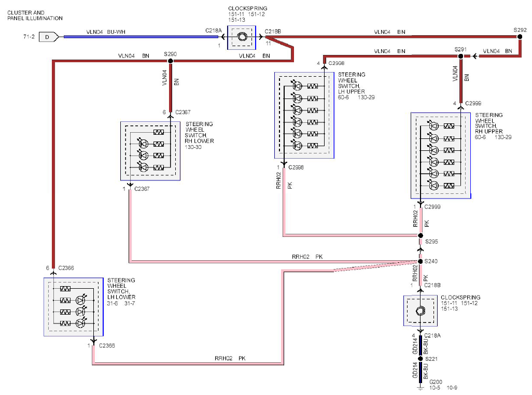Click the CLUSTER AND PANEL ILLUMINATION title

[35, 15]
